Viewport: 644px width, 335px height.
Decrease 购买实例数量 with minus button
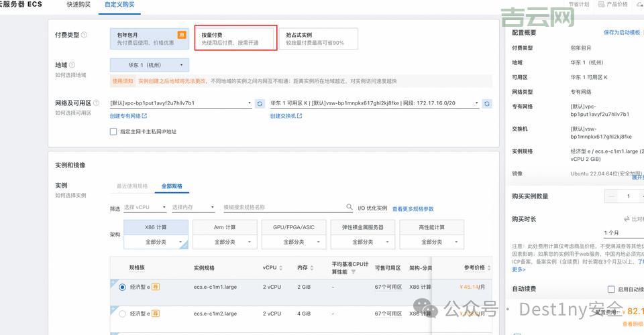(x=612, y=196)
